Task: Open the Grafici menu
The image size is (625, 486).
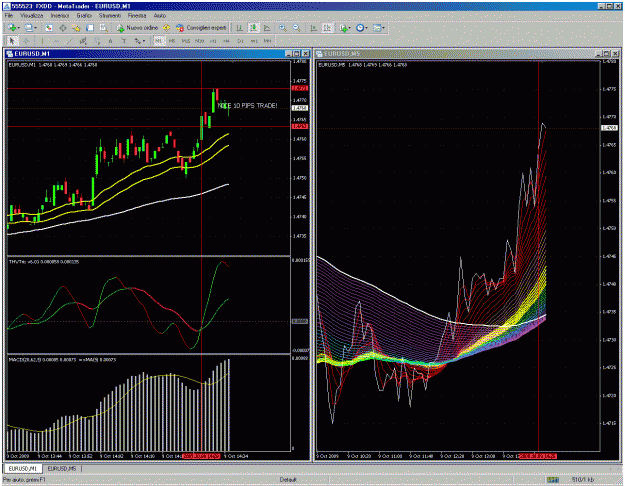Action: click(84, 16)
